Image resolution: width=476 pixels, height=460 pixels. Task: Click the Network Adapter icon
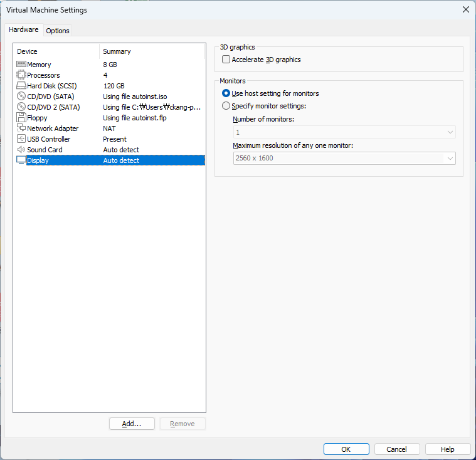point(21,128)
